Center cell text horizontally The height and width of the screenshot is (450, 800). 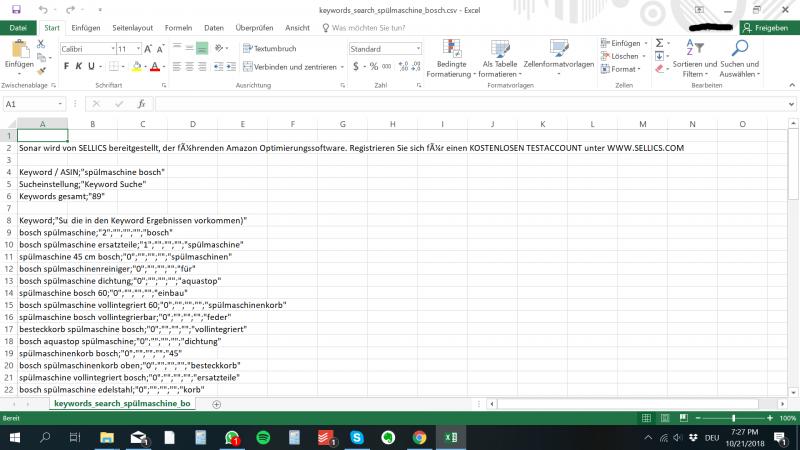click(189, 67)
